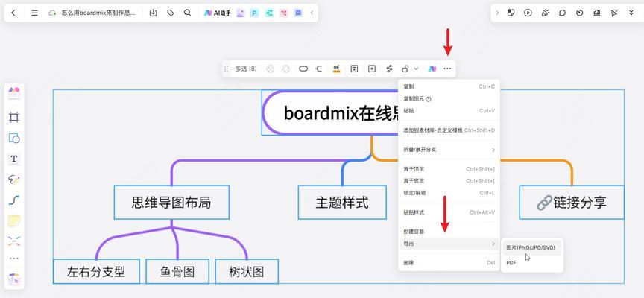This screenshot has height=298, width=644.
Task: Open the tag icon in top bar
Action: pos(171,13)
